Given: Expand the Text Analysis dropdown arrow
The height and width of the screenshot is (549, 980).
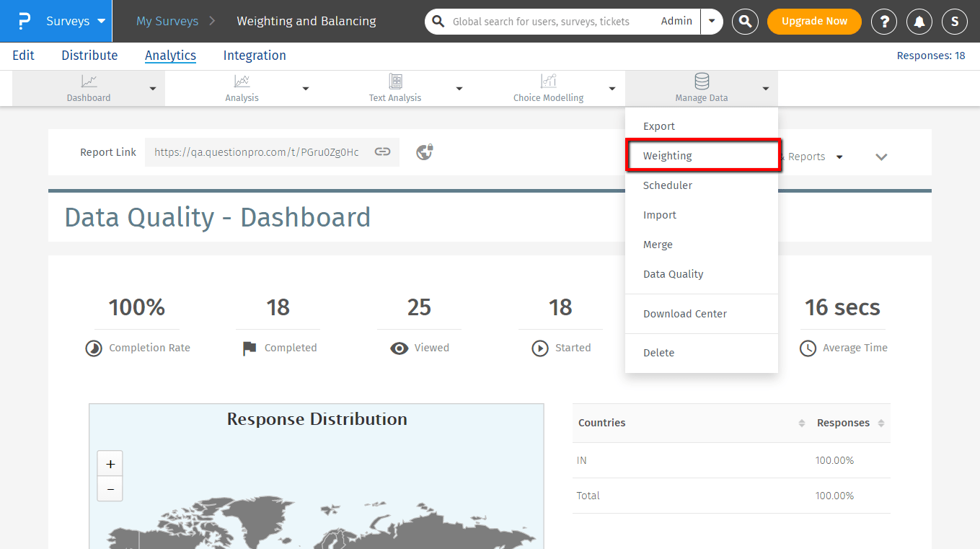Looking at the screenshot, I should [459, 89].
